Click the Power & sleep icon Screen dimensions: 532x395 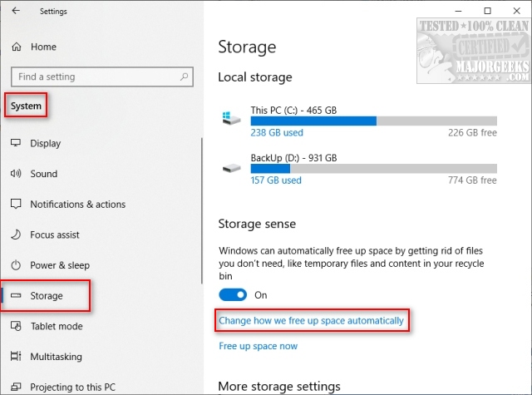16,266
